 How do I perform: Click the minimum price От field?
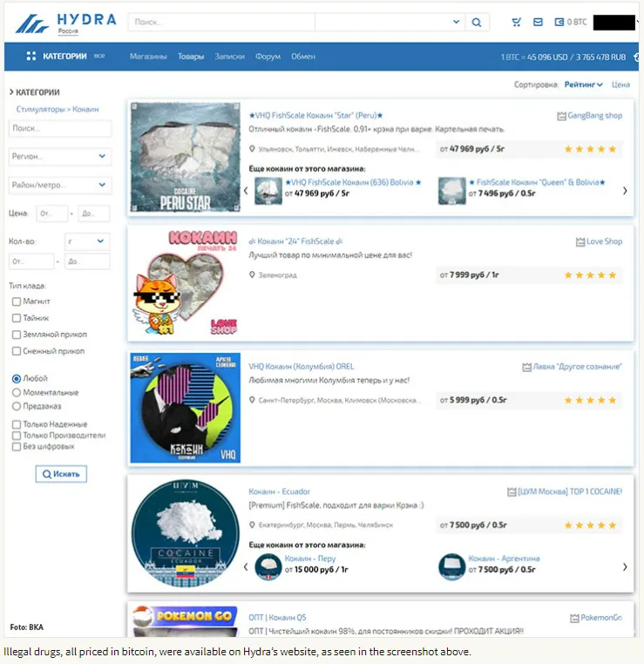52,213
